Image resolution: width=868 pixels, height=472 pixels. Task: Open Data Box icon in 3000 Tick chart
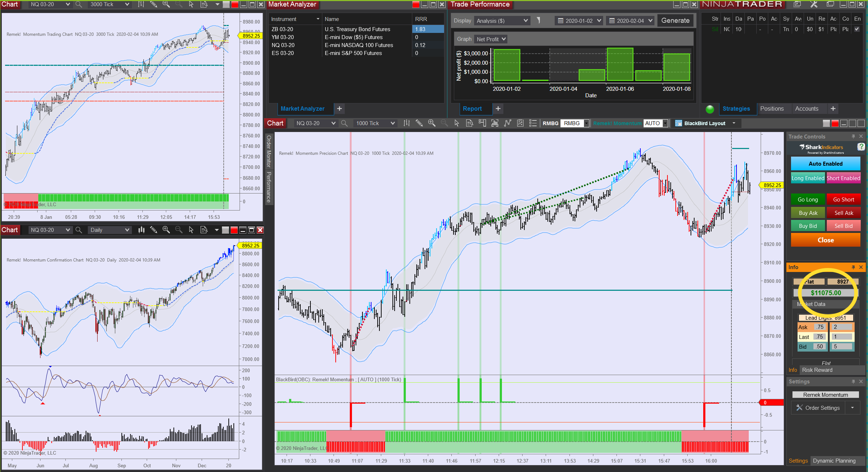204,4
